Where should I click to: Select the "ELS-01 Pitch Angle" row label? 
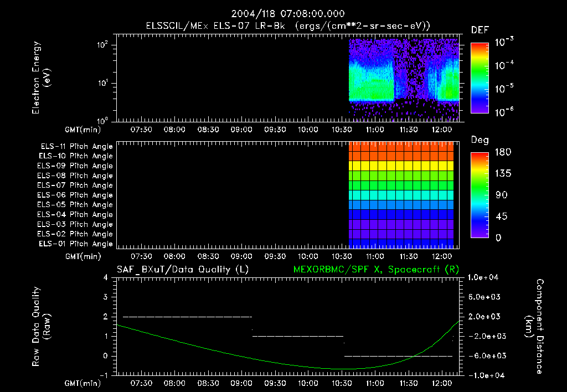(76, 244)
